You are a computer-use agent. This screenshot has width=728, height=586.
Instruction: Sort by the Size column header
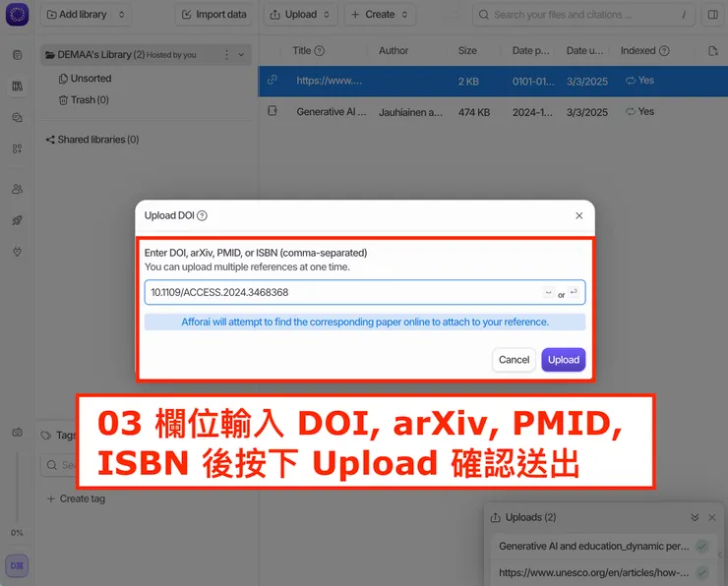[467, 51]
